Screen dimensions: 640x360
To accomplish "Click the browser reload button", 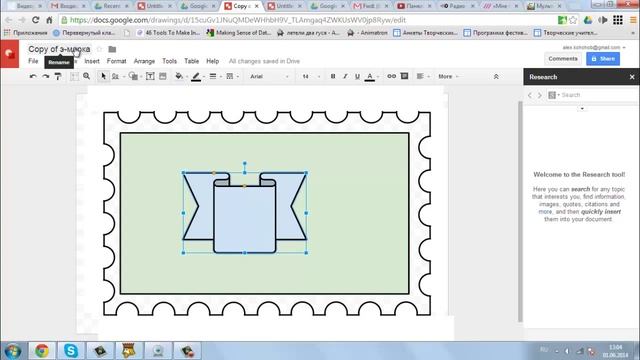I will (36, 20).
